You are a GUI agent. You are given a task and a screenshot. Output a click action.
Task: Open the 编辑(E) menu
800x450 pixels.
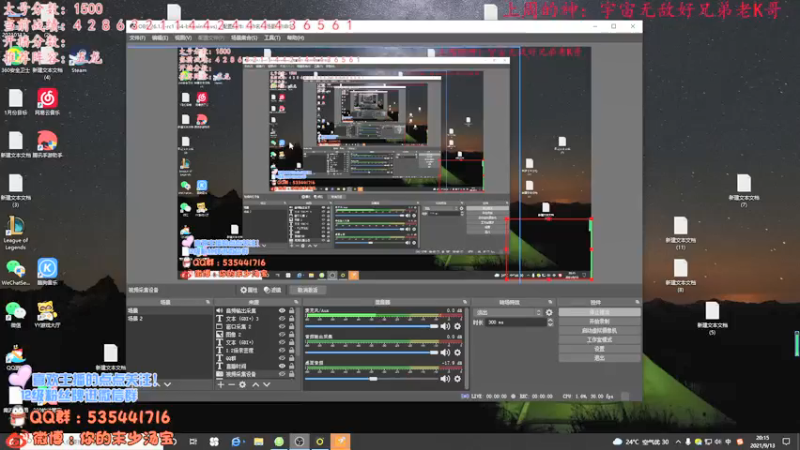160,38
